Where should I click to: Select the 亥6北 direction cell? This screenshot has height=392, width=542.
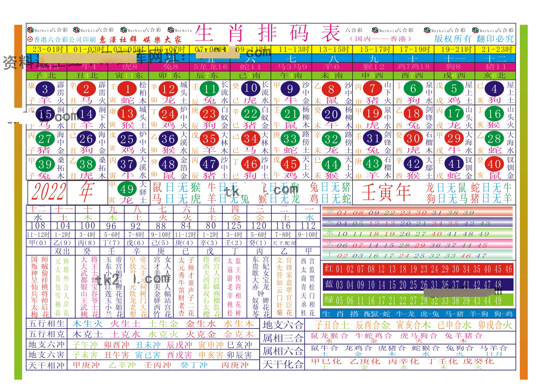click(x=495, y=76)
